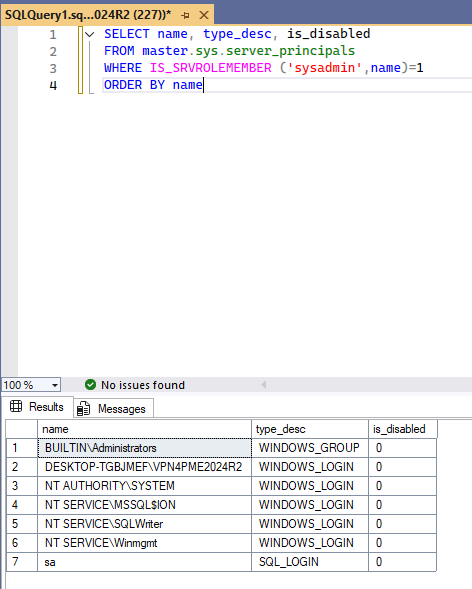Select row header number 4

(21, 505)
